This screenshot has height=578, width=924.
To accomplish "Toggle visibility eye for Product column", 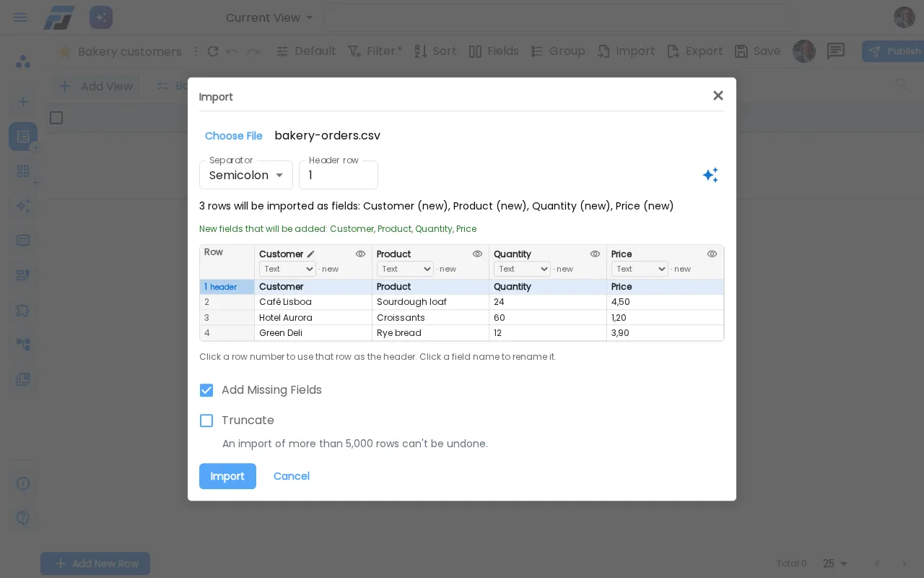I will click(477, 254).
